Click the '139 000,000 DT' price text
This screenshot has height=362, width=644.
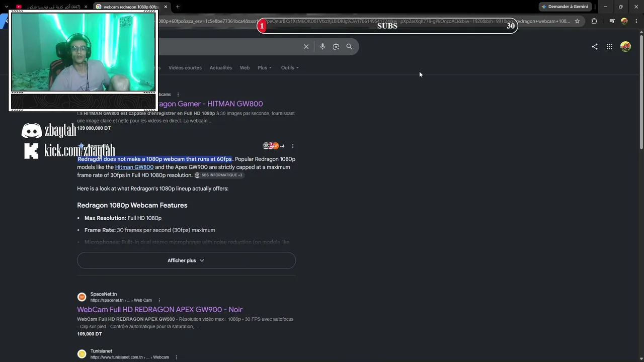point(94,128)
